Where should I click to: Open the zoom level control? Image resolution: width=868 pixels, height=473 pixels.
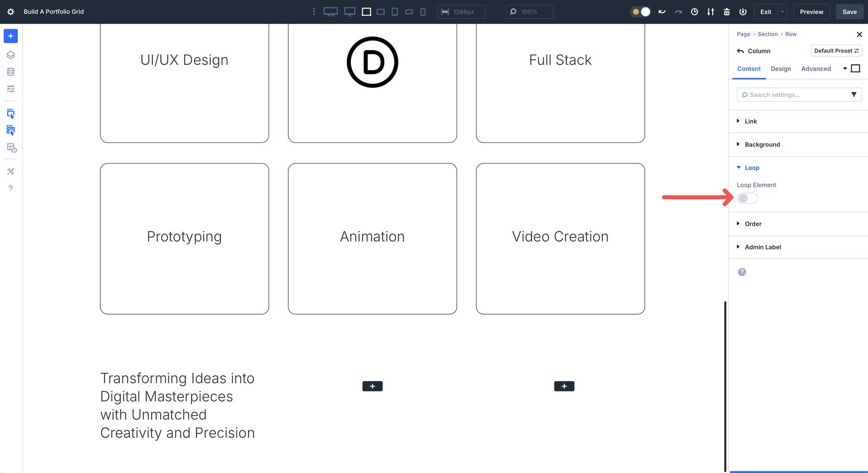(x=529, y=12)
